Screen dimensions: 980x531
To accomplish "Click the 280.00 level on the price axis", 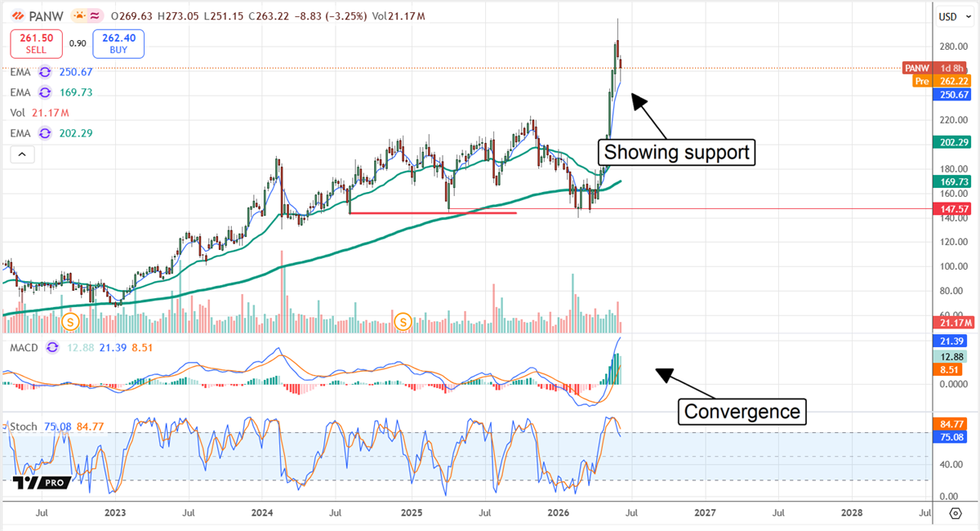I will click(953, 46).
